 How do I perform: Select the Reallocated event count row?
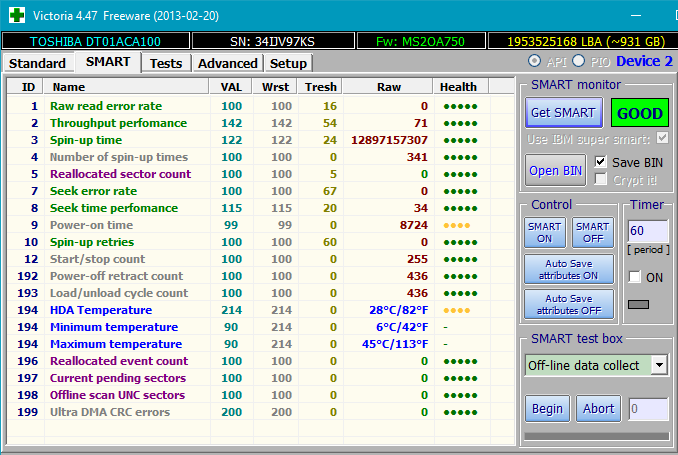coord(261,361)
